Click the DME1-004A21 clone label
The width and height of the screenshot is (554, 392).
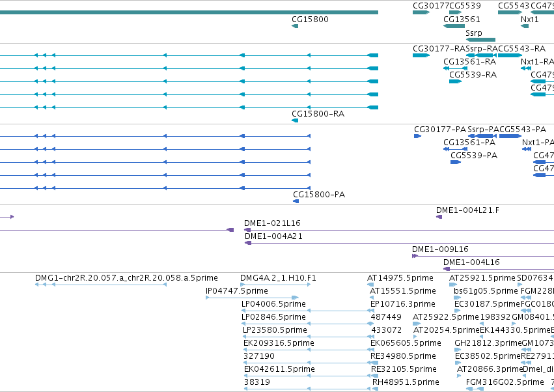(x=274, y=236)
